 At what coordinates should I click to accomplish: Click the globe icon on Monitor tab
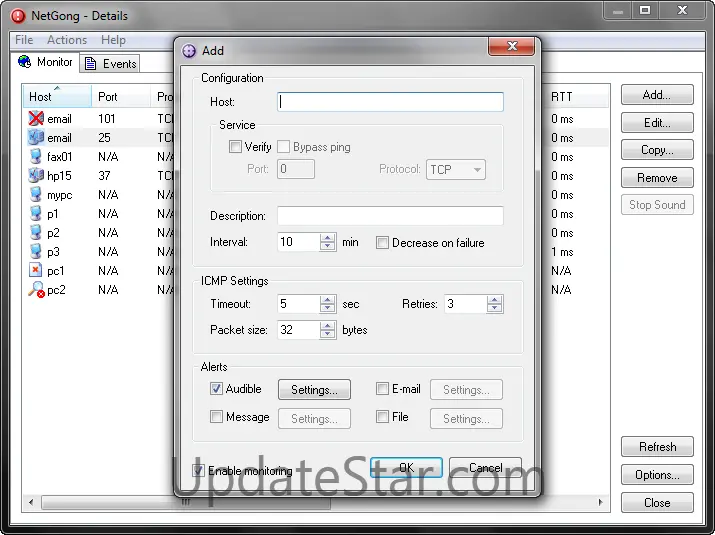click(x=25, y=62)
